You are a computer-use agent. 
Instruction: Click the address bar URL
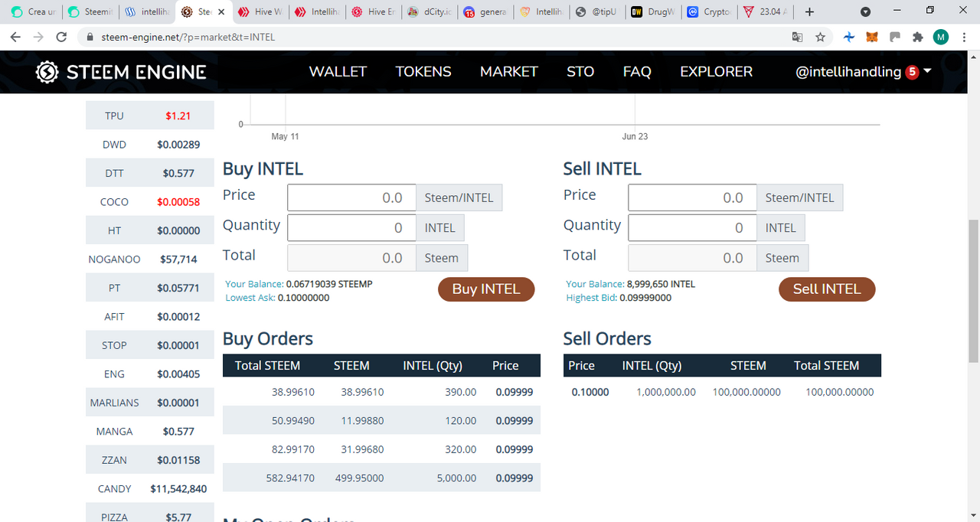tap(188, 37)
